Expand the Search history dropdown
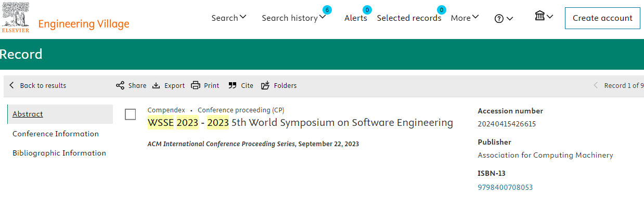Viewport: 644px width, 206px height. tap(294, 18)
